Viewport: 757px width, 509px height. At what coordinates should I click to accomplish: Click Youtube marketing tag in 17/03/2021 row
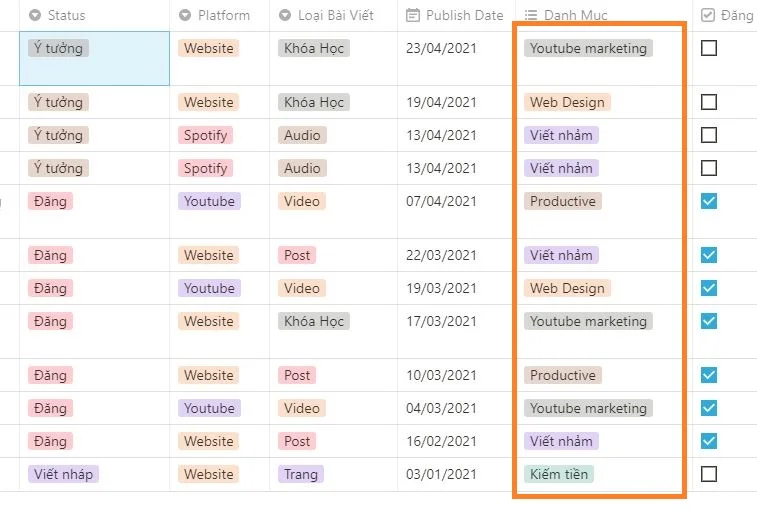(589, 321)
